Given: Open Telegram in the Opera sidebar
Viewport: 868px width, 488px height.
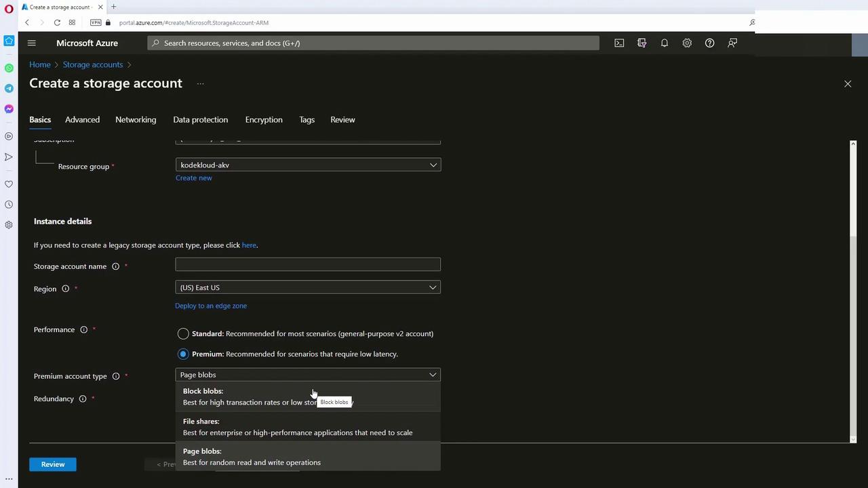Looking at the screenshot, I should [9, 88].
